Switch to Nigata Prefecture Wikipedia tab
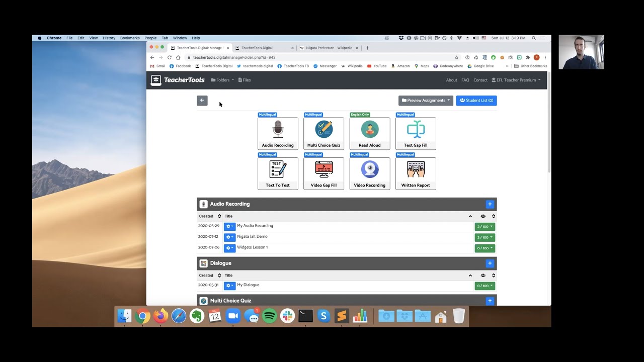 tap(329, 48)
